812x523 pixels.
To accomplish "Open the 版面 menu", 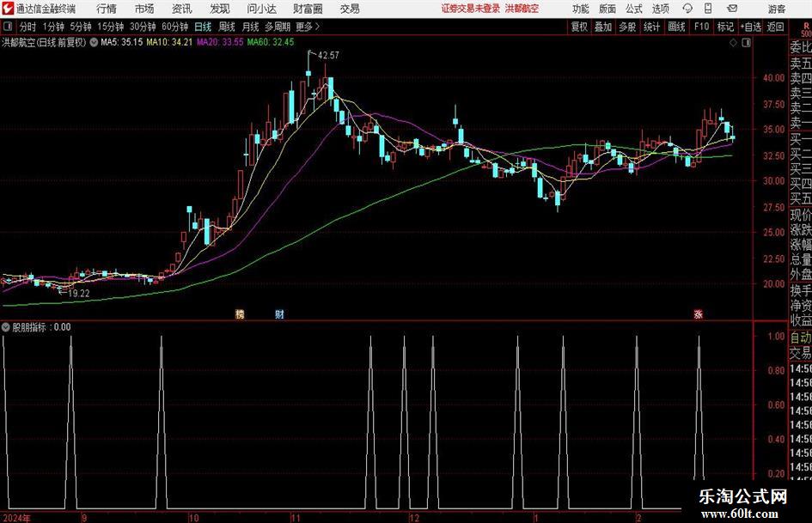I will click(607, 9).
